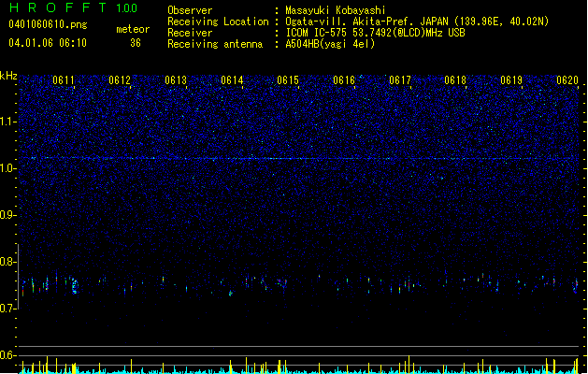Screen dimensions: 588x374
Task: Click the 0614 time marker
Action: click(232, 80)
